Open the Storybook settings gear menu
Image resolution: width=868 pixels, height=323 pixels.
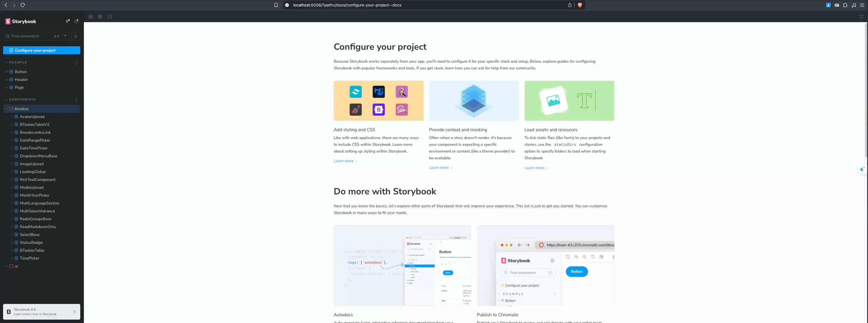click(x=77, y=21)
